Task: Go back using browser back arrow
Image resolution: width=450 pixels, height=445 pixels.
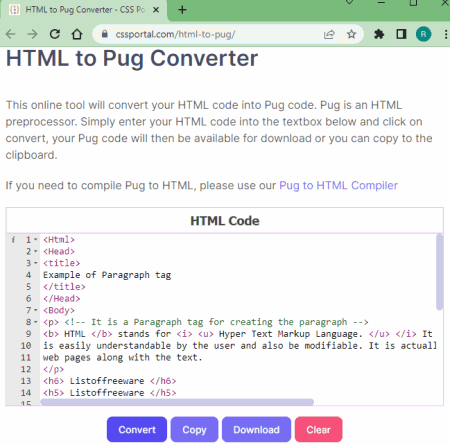Action: pos(11,34)
